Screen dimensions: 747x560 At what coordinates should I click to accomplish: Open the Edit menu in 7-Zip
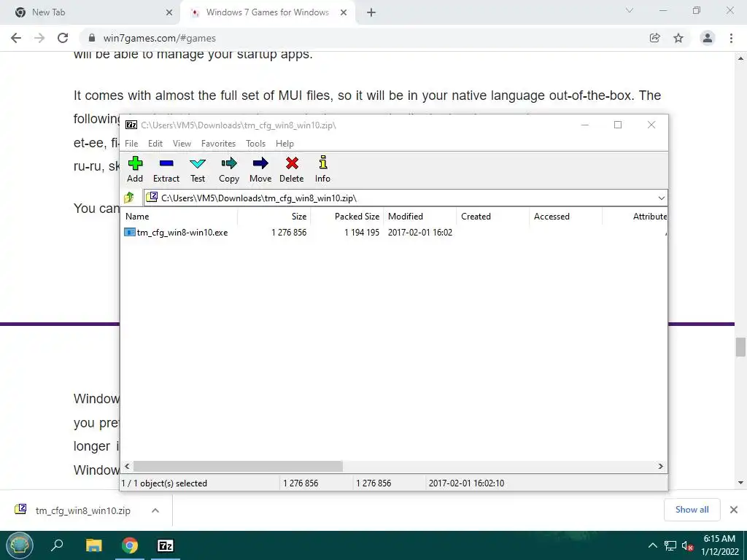155,144
